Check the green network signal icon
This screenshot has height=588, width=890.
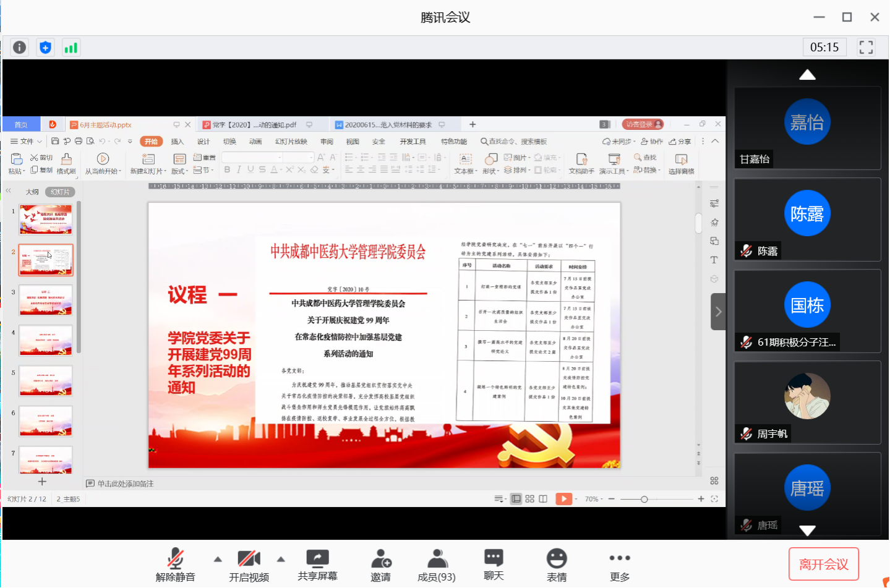click(x=71, y=48)
